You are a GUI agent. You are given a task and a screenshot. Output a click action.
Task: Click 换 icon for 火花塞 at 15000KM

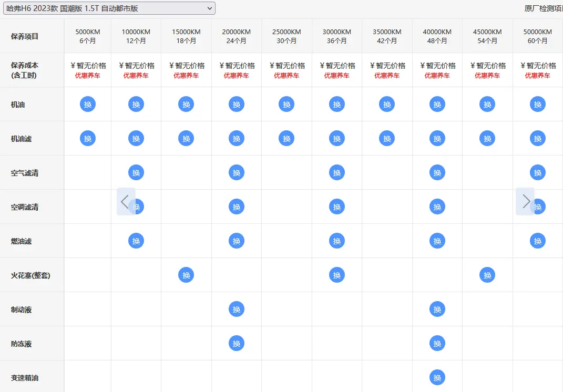(x=186, y=275)
